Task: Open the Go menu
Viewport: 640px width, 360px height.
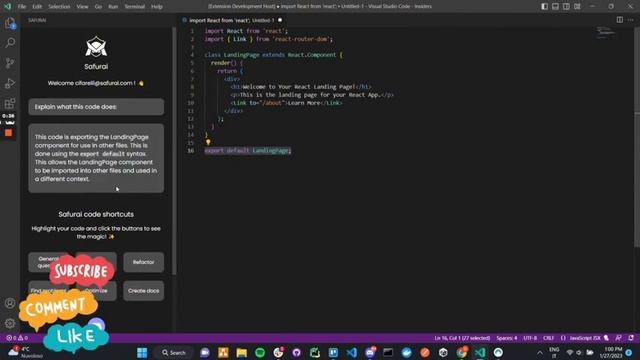Action: point(98,7)
